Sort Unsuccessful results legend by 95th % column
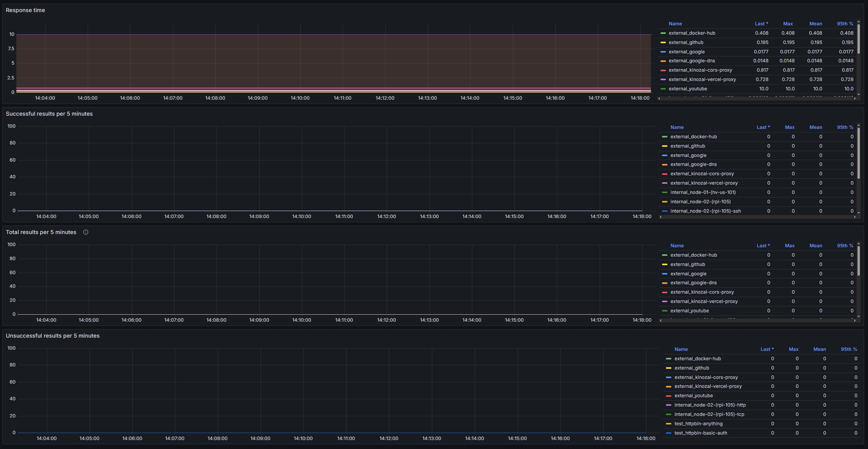The image size is (868, 449). [x=849, y=349]
